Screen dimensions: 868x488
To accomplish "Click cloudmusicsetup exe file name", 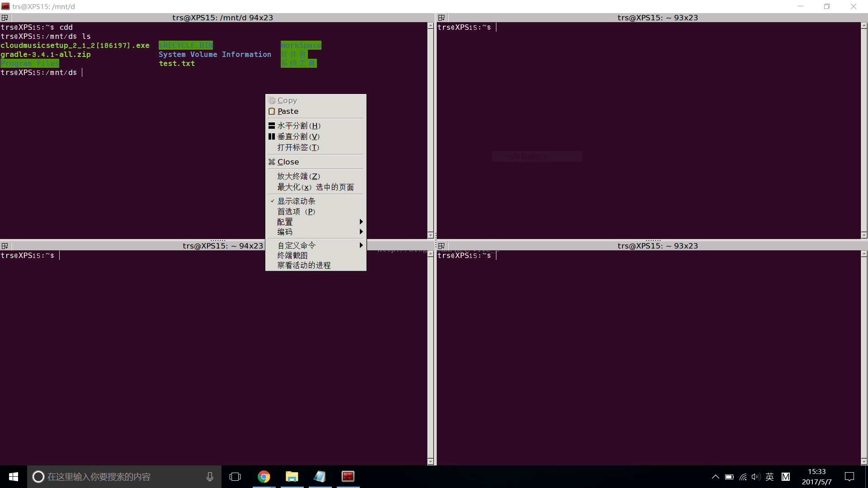I will [x=75, y=46].
